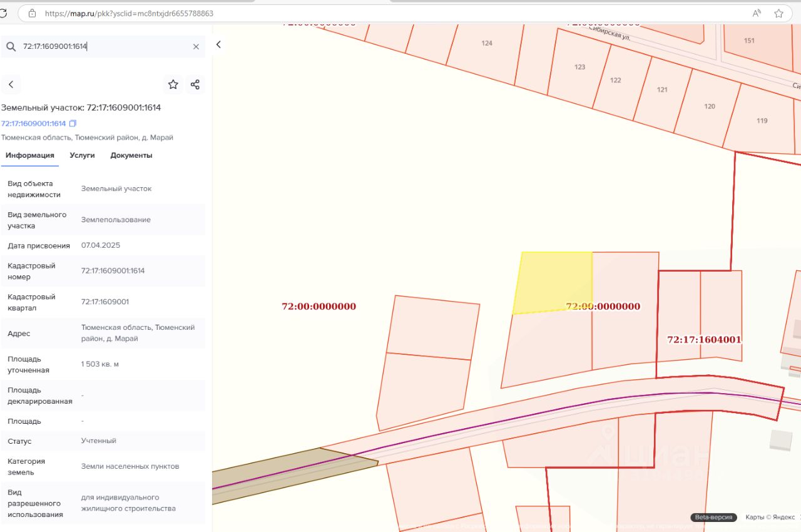This screenshot has height=532, width=801.
Task: Open the browser read aloud icon
Action: tap(757, 13)
